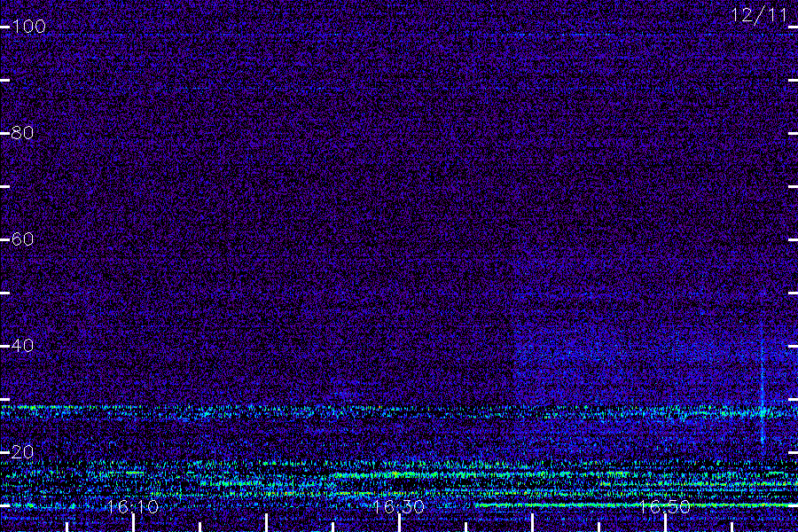Click the time tick below 16:30
Image resolution: width=798 pixels, height=532 pixels.
pyautogui.click(x=399, y=523)
